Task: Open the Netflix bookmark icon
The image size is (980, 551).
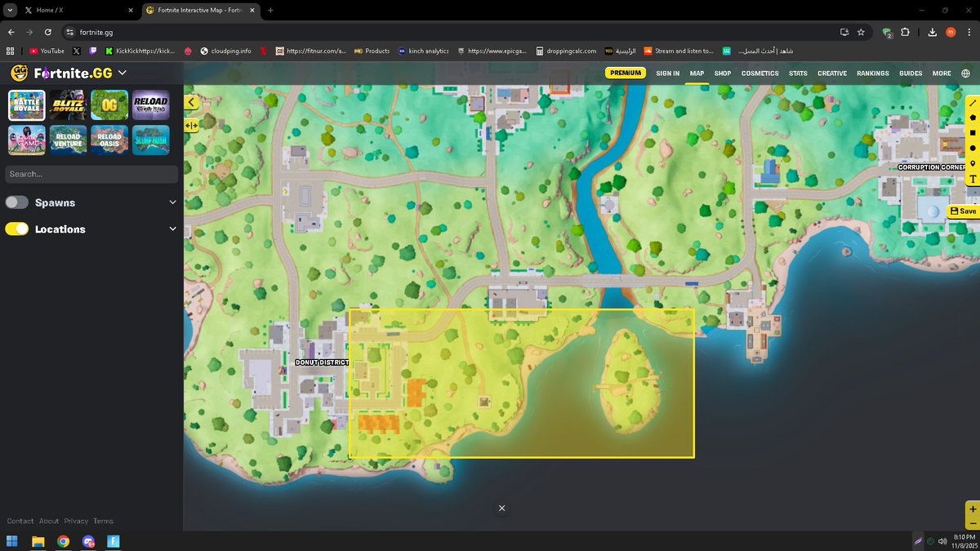Action: tap(263, 51)
